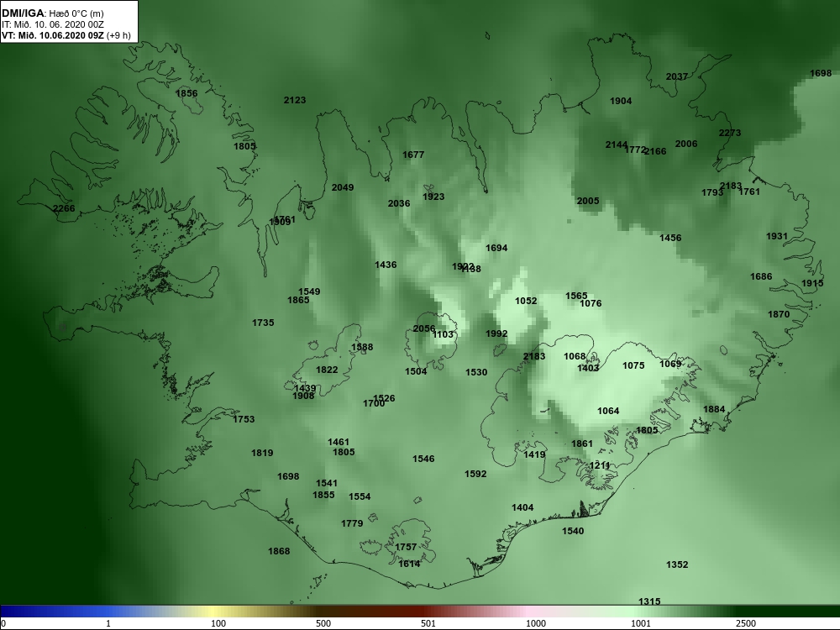The height and width of the screenshot is (630, 840).
Task: Click the map value '1757'
Action: coord(406,547)
